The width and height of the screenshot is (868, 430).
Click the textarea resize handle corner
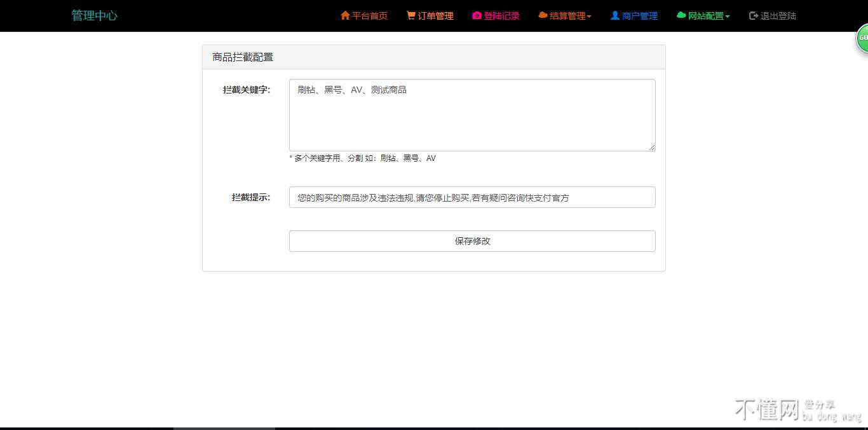click(652, 148)
